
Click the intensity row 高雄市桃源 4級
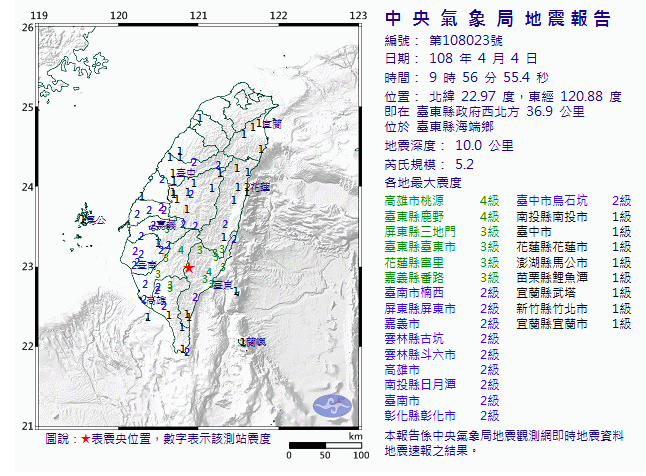click(442, 201)
